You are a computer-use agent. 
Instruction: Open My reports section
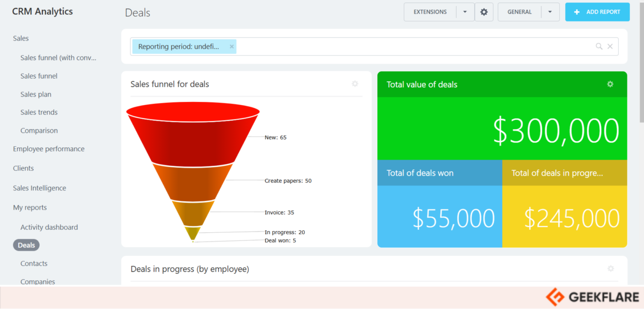(30, 207)
